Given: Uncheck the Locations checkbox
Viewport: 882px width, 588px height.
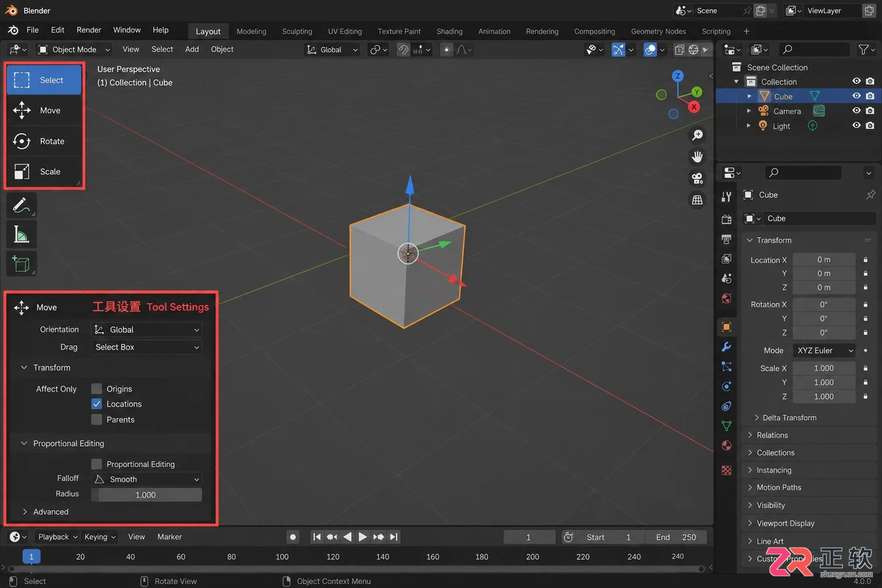Looking at the screenshot, I should [97, 404].
